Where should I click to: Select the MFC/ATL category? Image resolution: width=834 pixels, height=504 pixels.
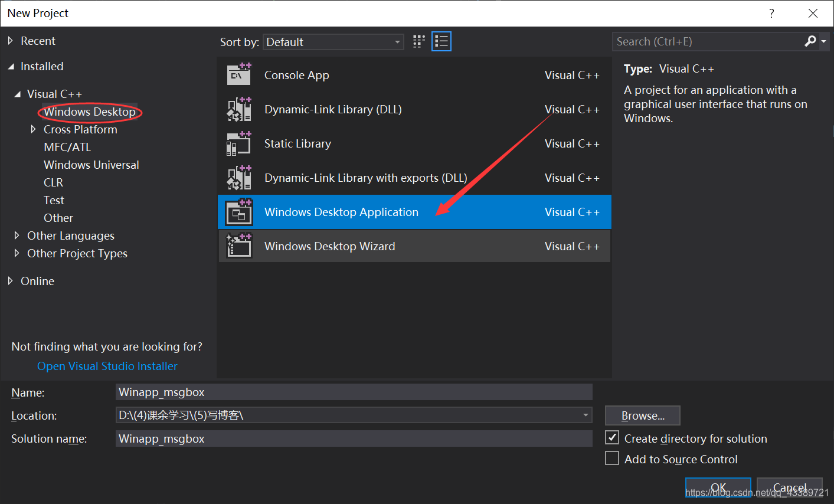(x=67, y=147)
